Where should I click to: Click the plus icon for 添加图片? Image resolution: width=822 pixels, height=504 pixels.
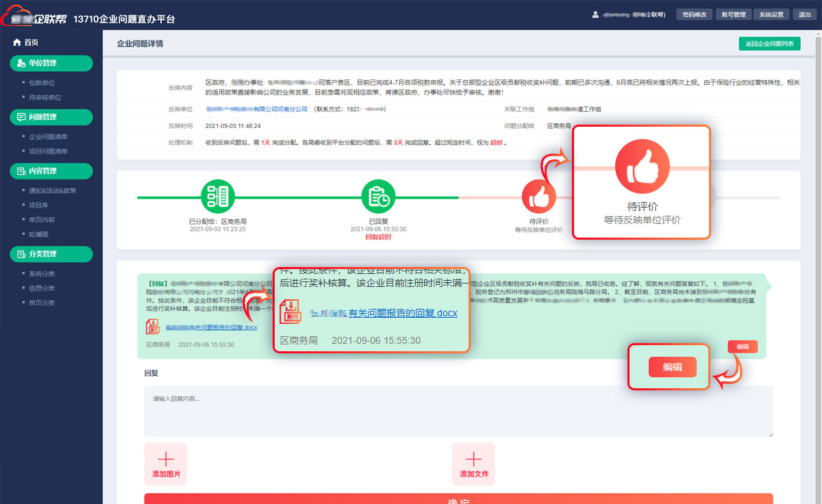pyautogui.click(x=166, y=459)
